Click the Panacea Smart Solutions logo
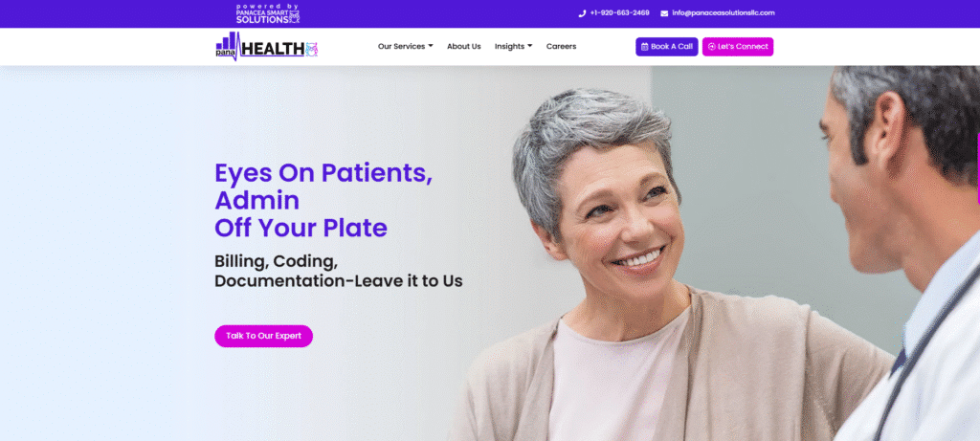This screenshot has height=441, width=980. coord(268,13)
